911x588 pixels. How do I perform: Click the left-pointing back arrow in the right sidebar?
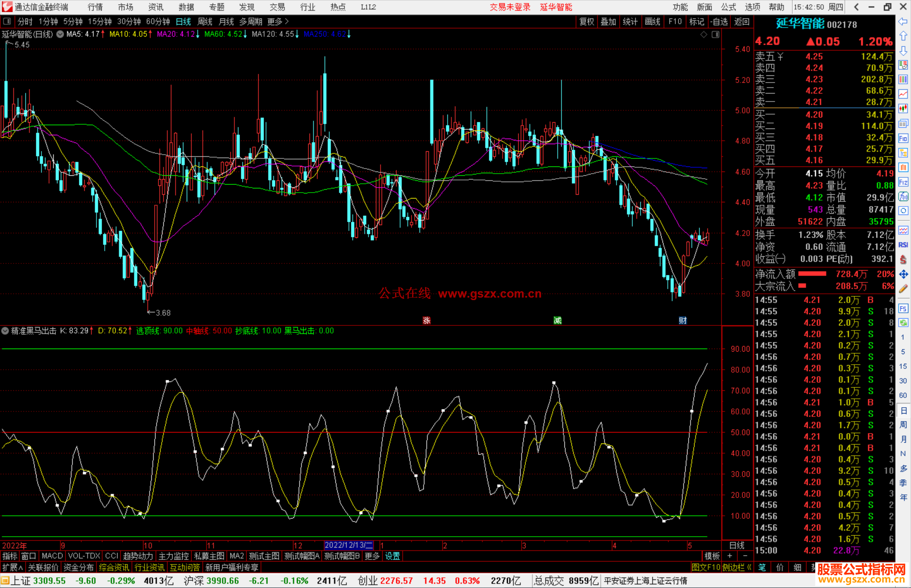click(x=903, y=21)
